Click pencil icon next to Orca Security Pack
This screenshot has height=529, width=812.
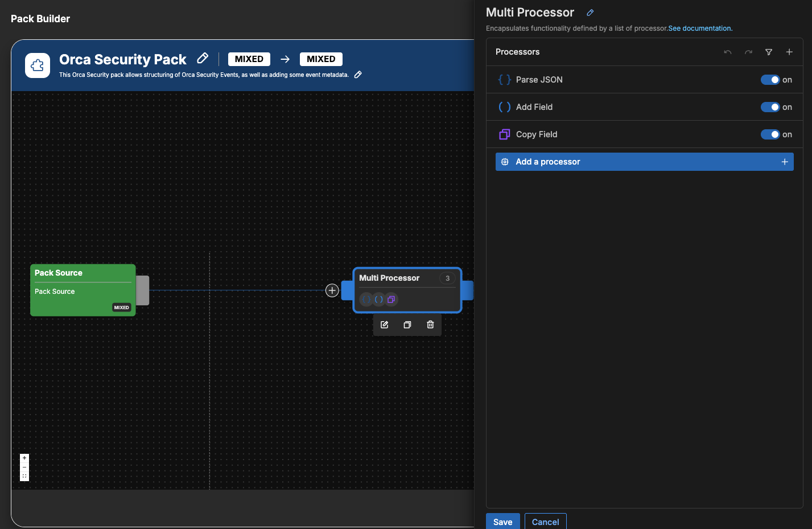point(202,59)
